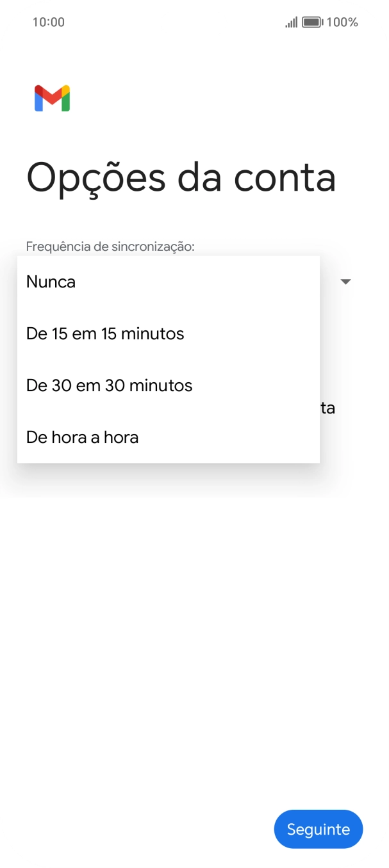The image size is (389, 868).
Task: Tap the topmost row of the sync frequency list
Action: coord(169,282)
